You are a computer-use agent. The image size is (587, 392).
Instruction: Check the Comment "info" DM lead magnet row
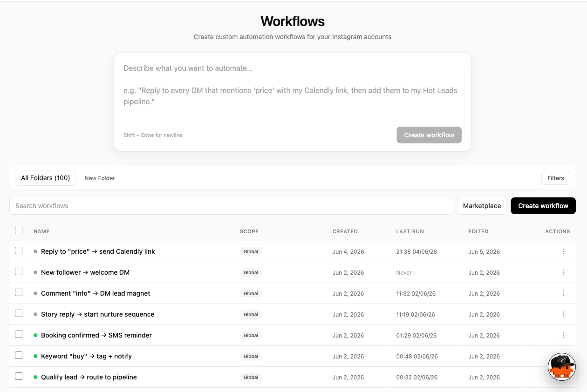(x=19, y=292)
